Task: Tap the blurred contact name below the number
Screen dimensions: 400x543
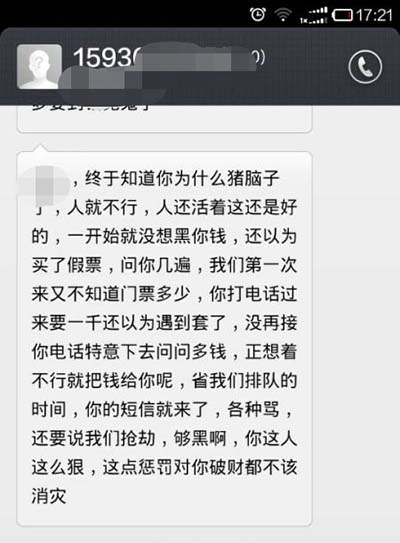Action: (x=100, y=81)
